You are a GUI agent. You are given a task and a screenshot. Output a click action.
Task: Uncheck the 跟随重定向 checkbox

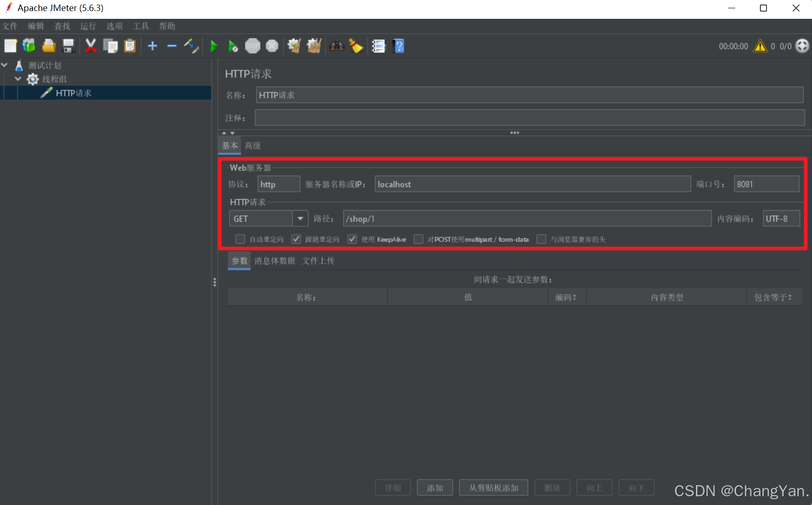[296, 239]
